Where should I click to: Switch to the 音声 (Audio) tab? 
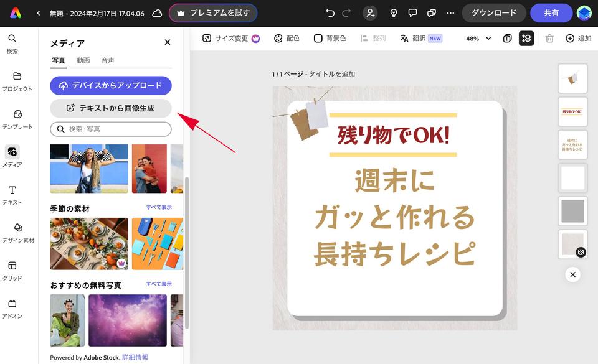point(108,60)
